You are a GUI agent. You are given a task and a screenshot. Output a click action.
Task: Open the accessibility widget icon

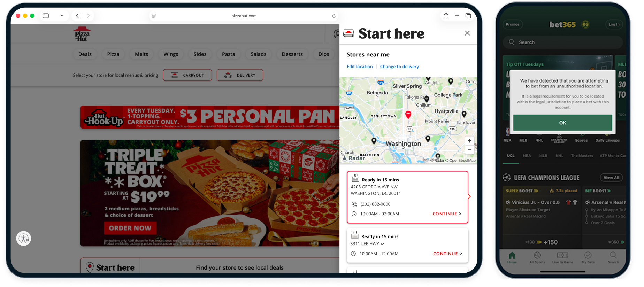coord(24,239)
